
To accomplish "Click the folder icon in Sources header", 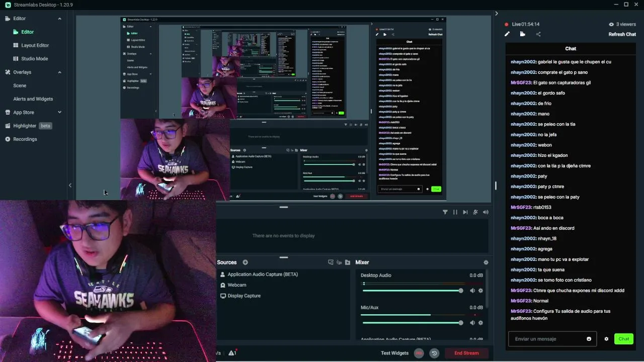I will pos(347,262).
